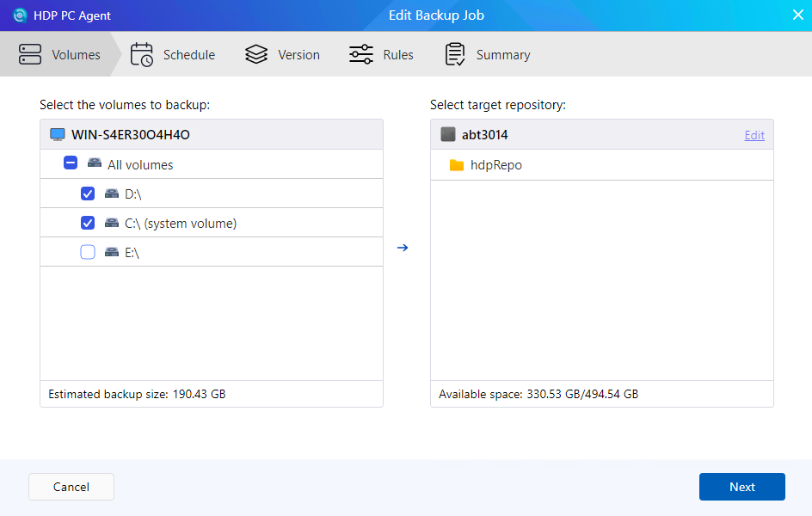This screenshot has height=516, width=812.
Task: Switch to the Schedule tab
Action: tap(188, 55)
